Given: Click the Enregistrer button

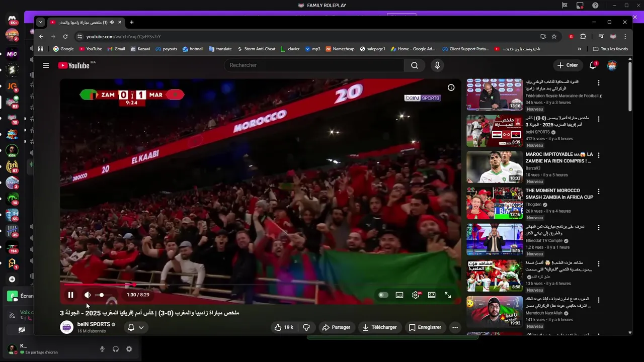Looking at the screenshot, I should click(x=425, y=327).
